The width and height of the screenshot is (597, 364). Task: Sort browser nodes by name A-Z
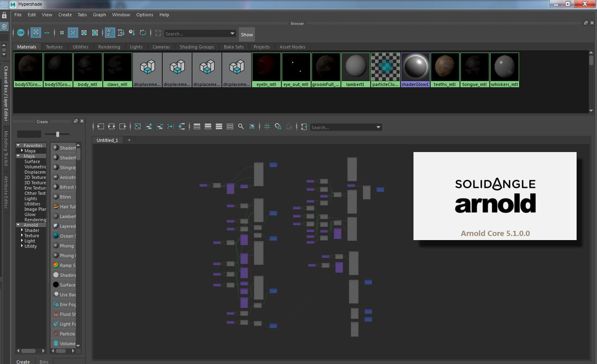coord(110,33)
